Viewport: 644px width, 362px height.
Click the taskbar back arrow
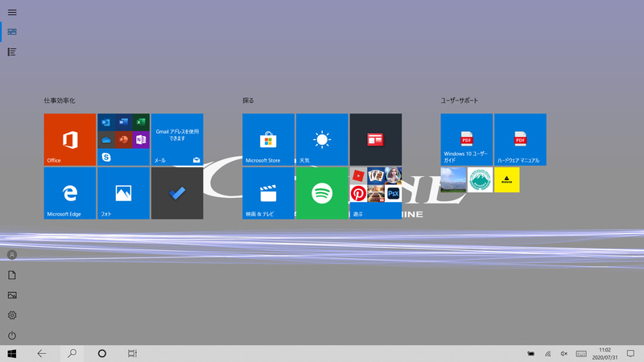point(42,353)
